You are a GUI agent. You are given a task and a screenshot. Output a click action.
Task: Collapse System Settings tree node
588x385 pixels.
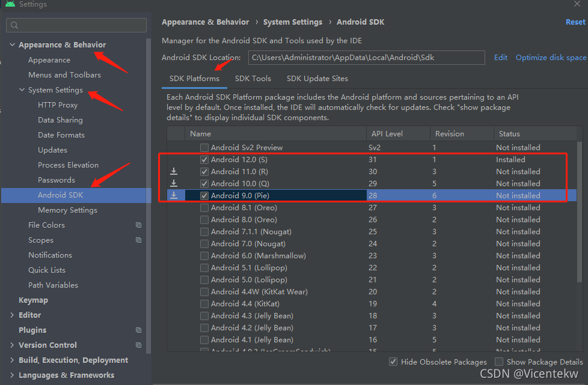(x=22, y=90)
